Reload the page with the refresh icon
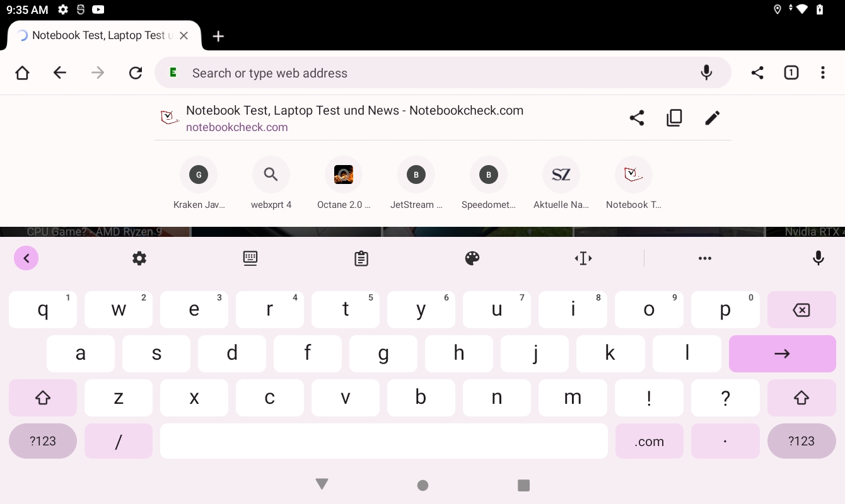Viewport: 845px width, 504px height. [136, 73]
